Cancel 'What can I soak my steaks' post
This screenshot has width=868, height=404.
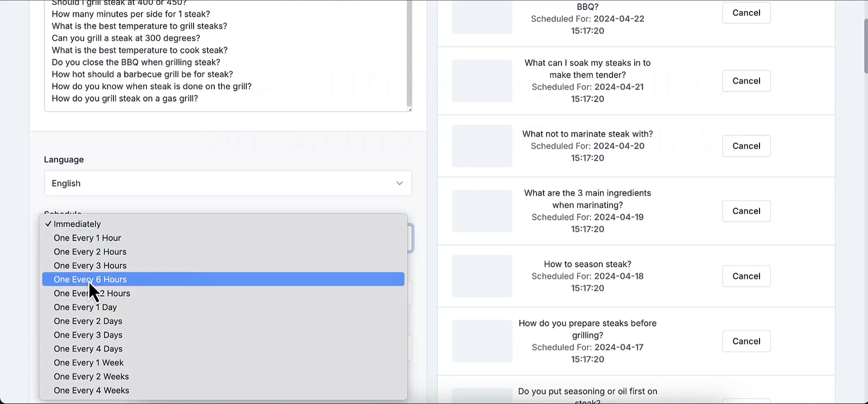[x=746, y=81]
